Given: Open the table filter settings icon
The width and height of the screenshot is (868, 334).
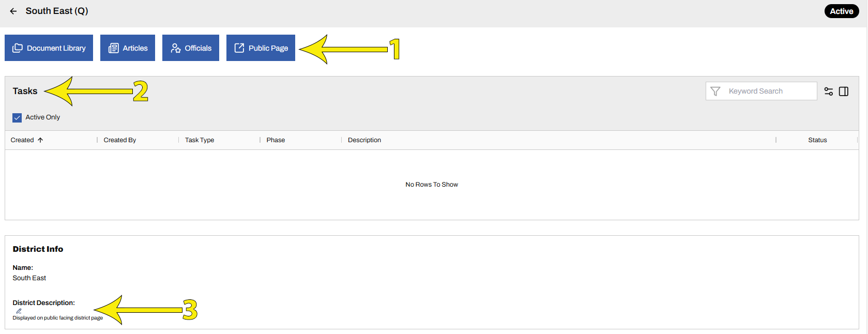Looking at the screenshot, I should 829,92.
